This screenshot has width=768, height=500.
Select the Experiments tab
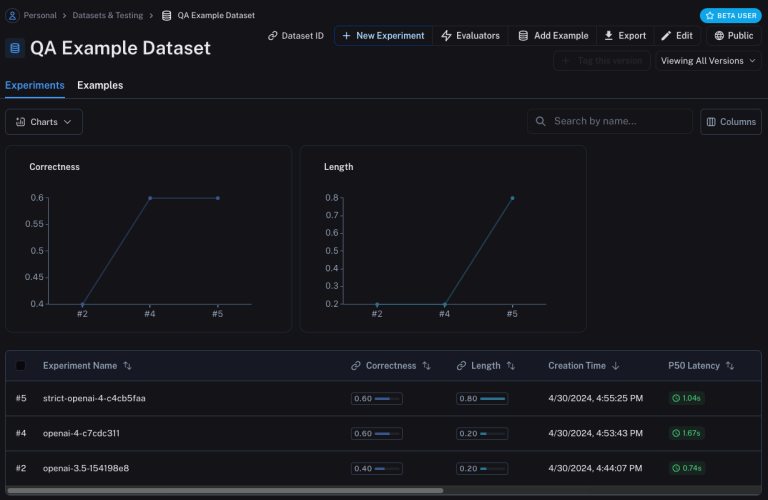(35, 85)
